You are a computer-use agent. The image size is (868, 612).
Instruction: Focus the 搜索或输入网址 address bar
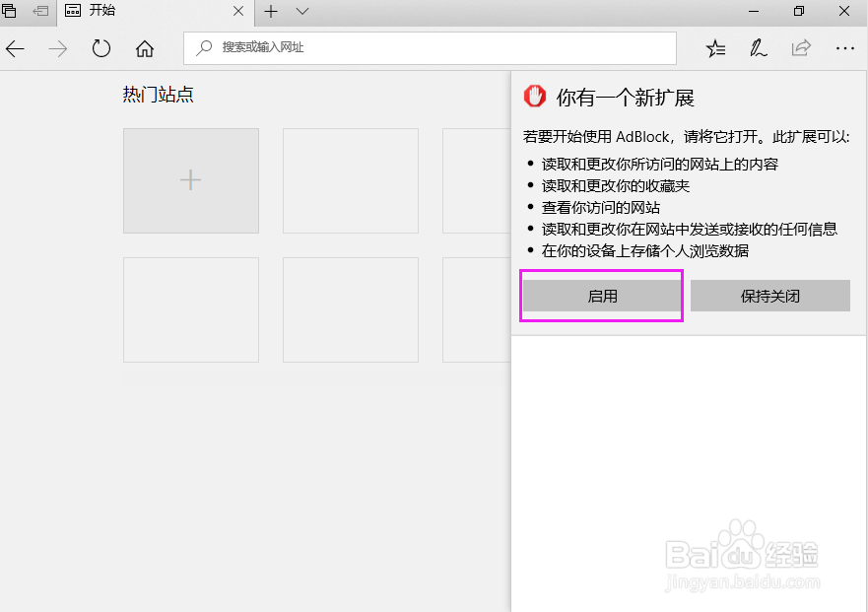pos(430,48)
